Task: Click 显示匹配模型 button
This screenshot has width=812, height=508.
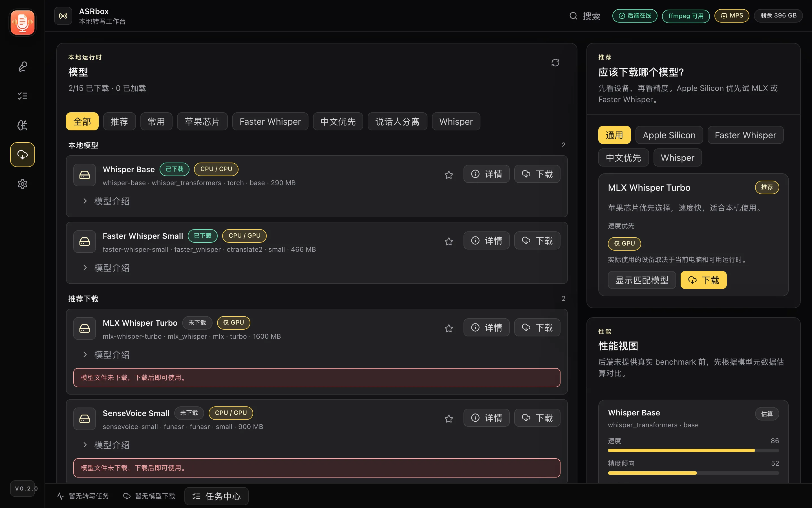Action: click(x=641, y=280)
